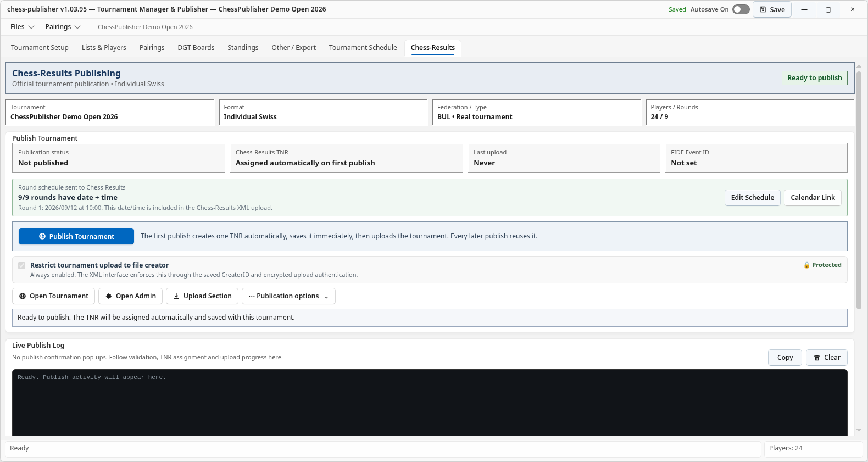Click the '9/9 rounds have date + time' text
This screenshot has height=462, width=868.
[x=68, y=198]
